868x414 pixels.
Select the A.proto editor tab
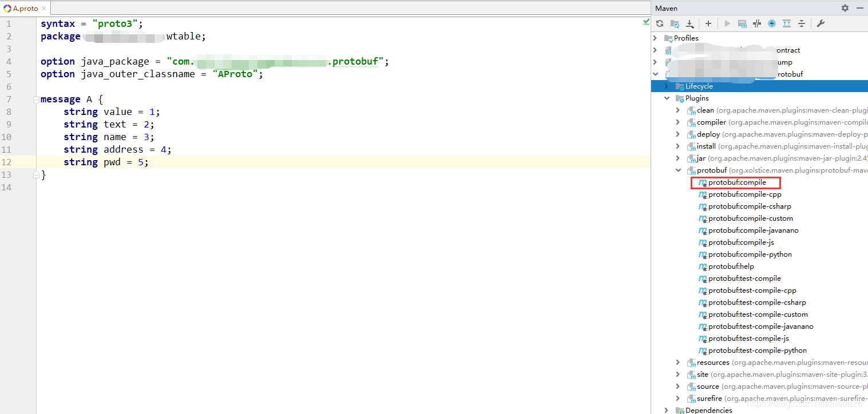(25, 8)
